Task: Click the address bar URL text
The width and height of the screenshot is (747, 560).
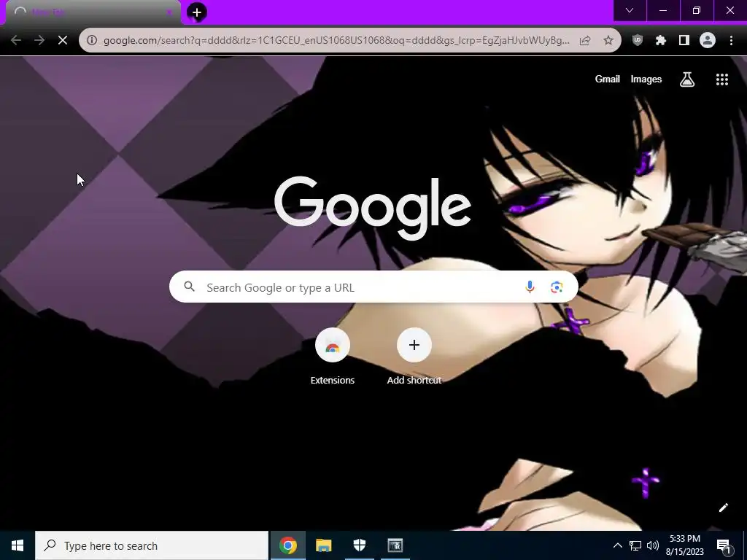Action: coord(336,41)
